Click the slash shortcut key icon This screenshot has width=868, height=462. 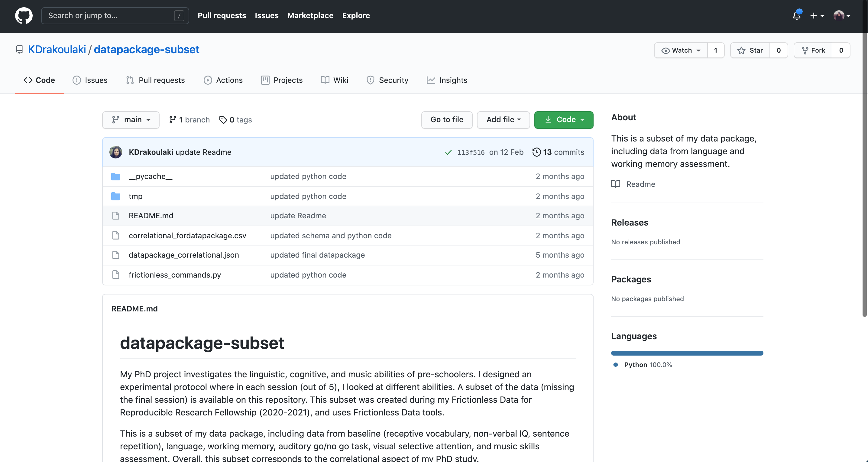coord(179,15)
